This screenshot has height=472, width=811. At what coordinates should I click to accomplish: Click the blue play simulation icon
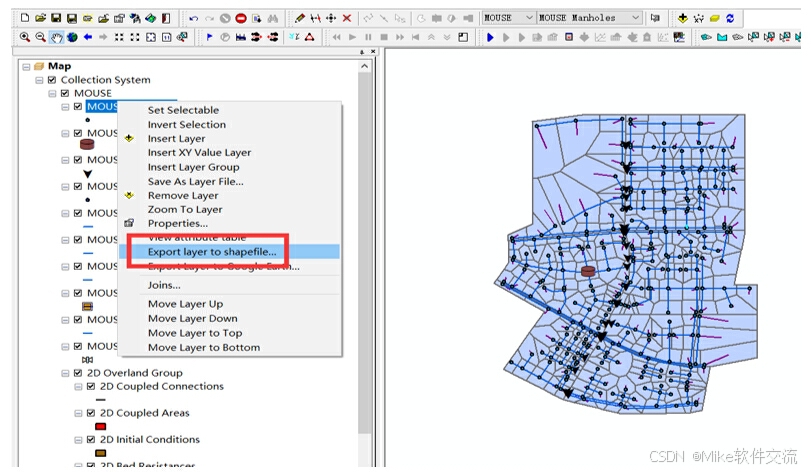coord(490,37)
